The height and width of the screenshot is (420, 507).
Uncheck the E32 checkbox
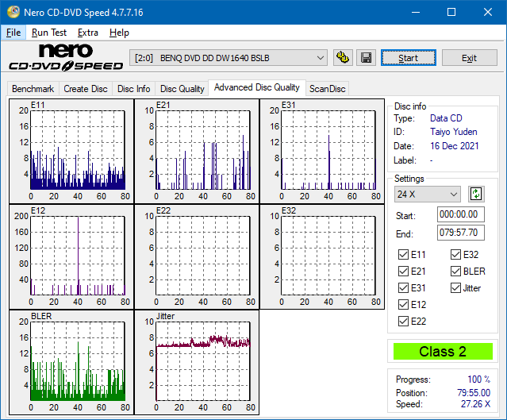(455, 255)
